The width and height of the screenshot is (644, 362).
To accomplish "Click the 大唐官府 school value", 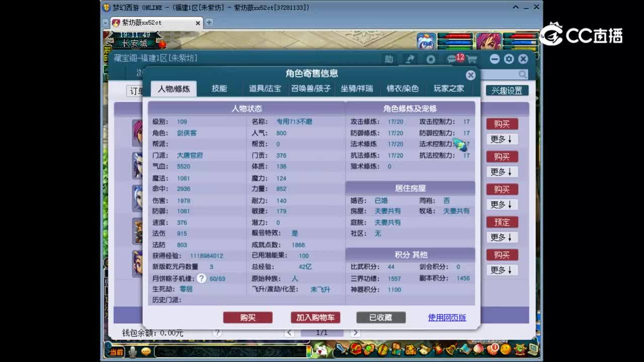I will pyautogui.click(x=190, y=155).
